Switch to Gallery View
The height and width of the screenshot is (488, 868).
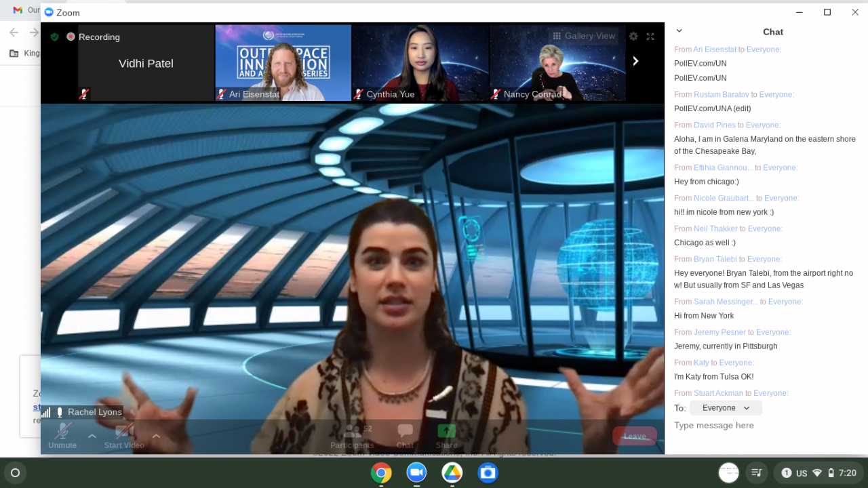[584, 36]
